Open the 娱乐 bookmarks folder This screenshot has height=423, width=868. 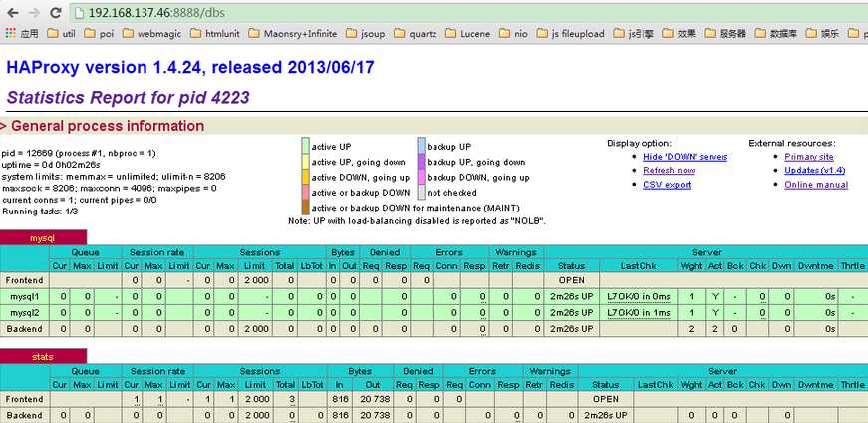[x=822, y=33]
